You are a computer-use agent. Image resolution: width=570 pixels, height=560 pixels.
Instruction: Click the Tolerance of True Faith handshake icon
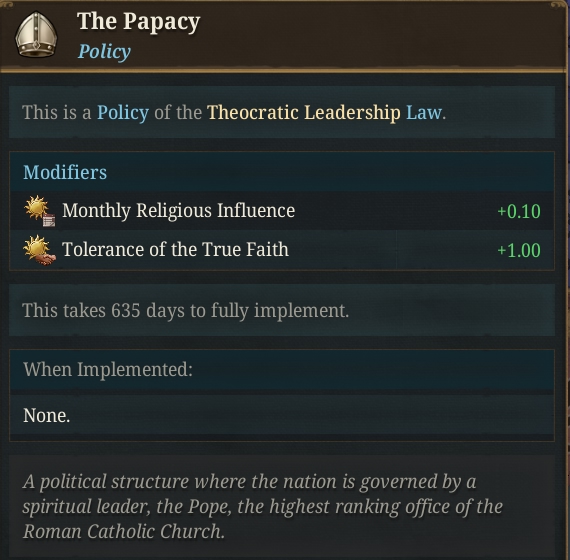[39, 250]
